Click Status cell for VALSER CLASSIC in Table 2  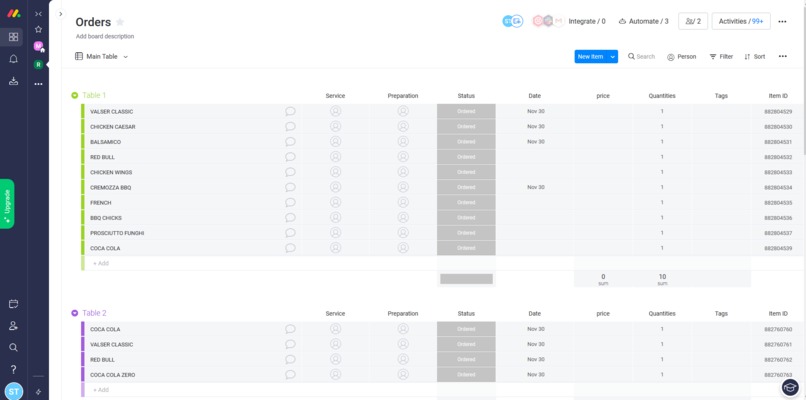[466, 344]
